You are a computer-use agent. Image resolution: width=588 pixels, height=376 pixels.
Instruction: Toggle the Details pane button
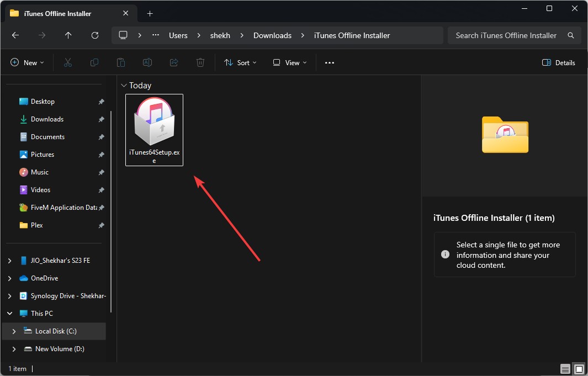[x=558, y=62]
